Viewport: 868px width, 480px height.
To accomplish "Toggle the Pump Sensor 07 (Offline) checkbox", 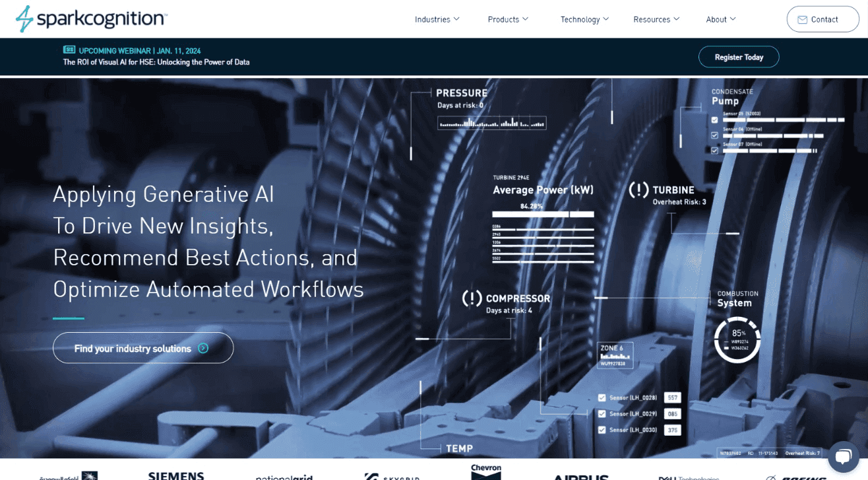I will click(x=714, y=151).
